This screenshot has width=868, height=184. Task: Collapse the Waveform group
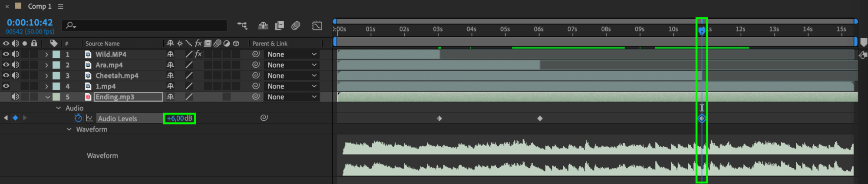tap(69, 129)
